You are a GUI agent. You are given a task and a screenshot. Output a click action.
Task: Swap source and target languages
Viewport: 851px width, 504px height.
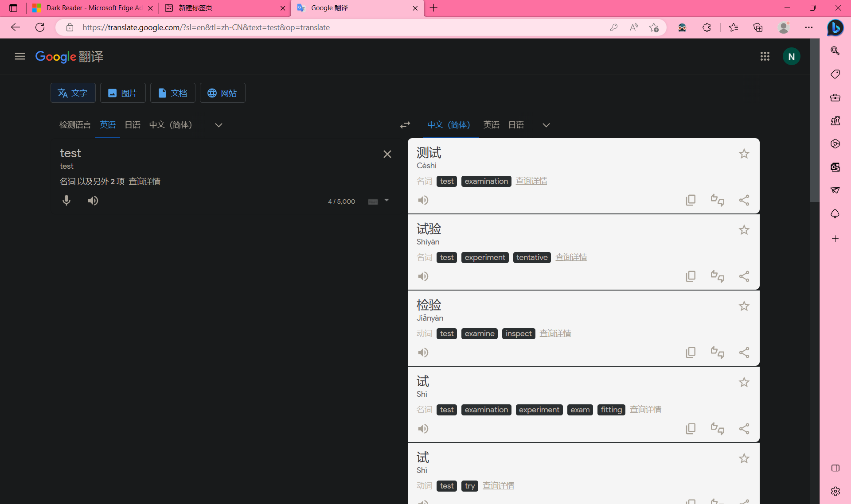[405, 125]
